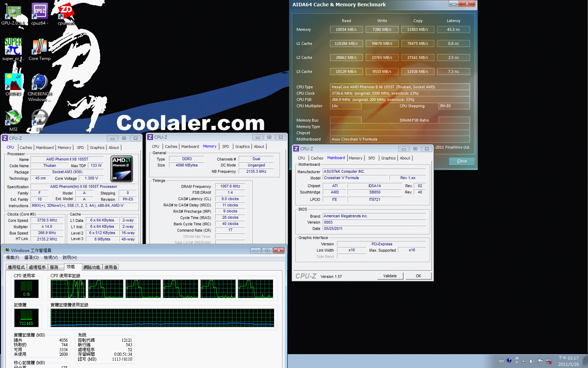Click DRAM Frequency value 1067.6 MHz
The height and width of the screenshot is (368, 588).
coord(230,186)
